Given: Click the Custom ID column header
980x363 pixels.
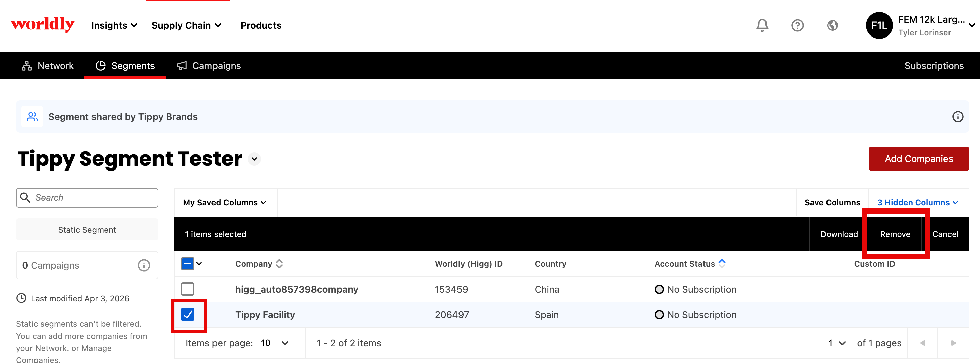Looking at the screenshot, I should pyautogui.click(x=874, y=264).
